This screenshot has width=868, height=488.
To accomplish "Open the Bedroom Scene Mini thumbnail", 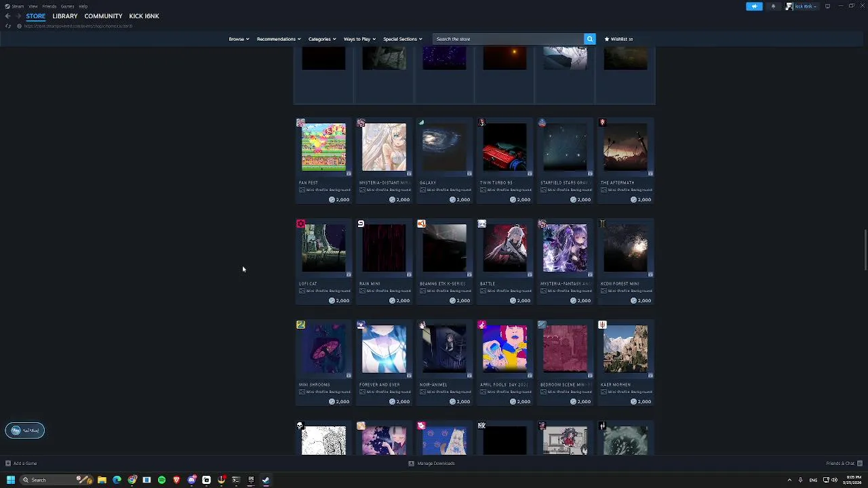I will coord(565,349).
